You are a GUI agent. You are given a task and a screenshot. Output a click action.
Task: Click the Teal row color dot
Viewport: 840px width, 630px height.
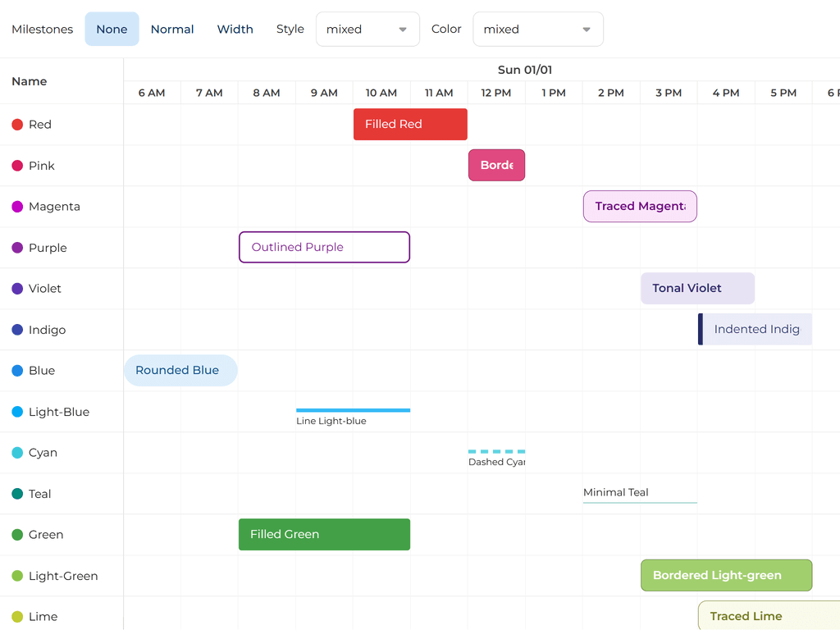click(x=17, y=494)
